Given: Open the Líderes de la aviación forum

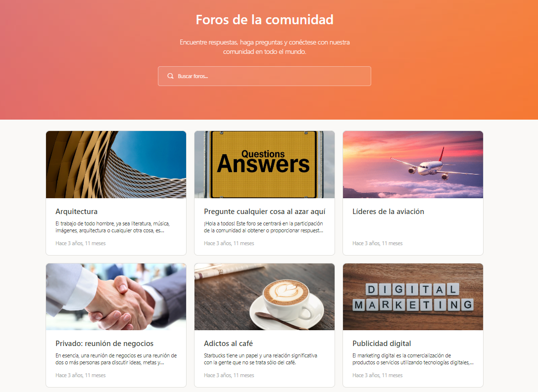Looking at the screenshot, I should [x=388, y=212].
